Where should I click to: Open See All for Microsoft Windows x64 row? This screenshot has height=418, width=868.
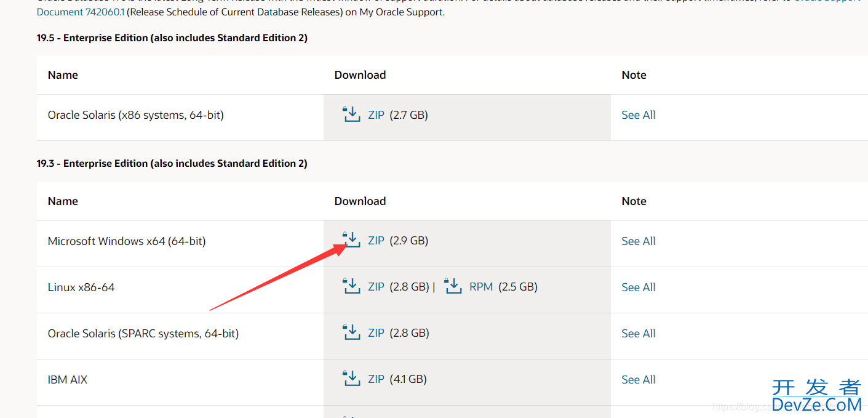(x=639, y=241)
